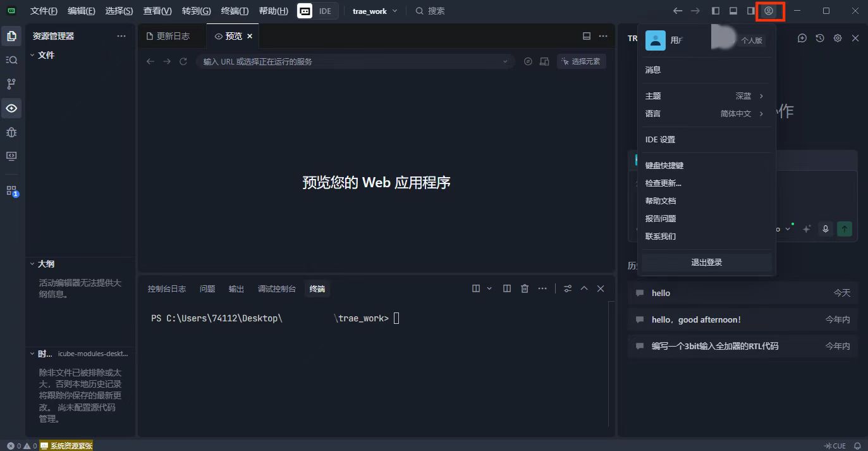This screenshot has width=868, height=451.
Task: Click the preview URL input field
Action: [x=354, y=61]
